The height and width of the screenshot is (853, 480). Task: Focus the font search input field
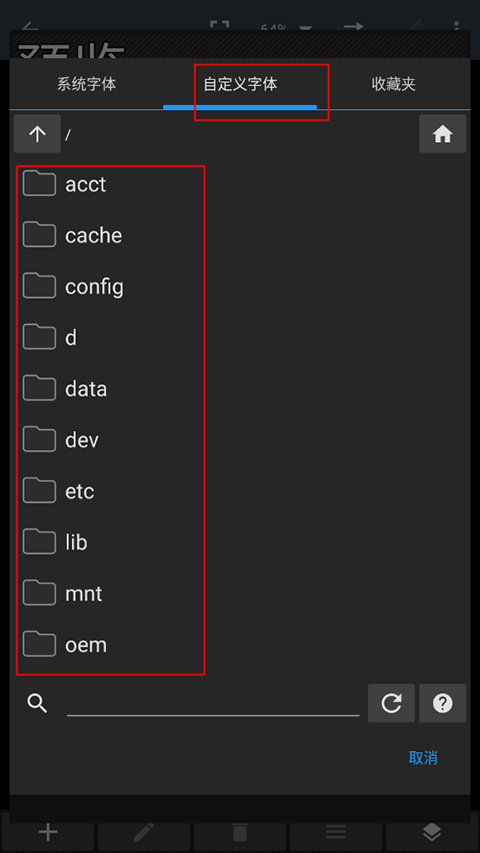coord(213,703)
